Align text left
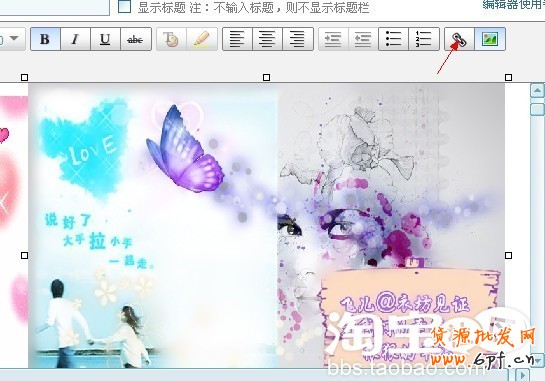This screenshot has height=381, width=545. (238, 39)
